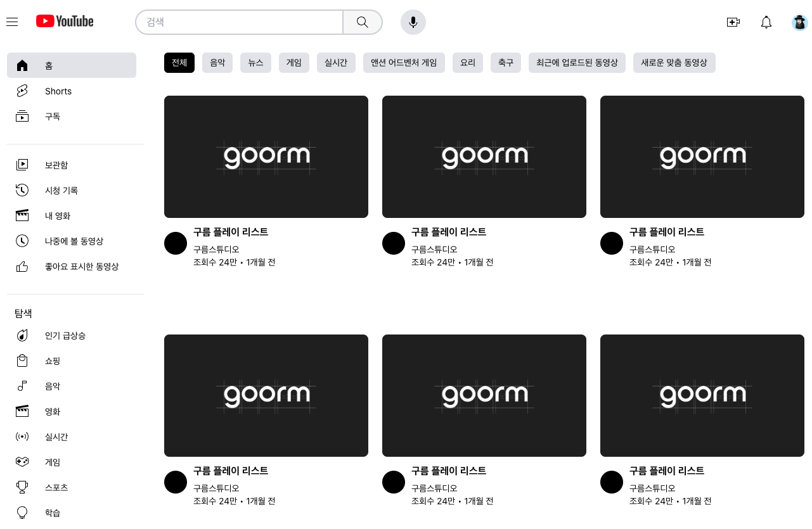
Task: Open the create video icon
Action: point(733,22)
